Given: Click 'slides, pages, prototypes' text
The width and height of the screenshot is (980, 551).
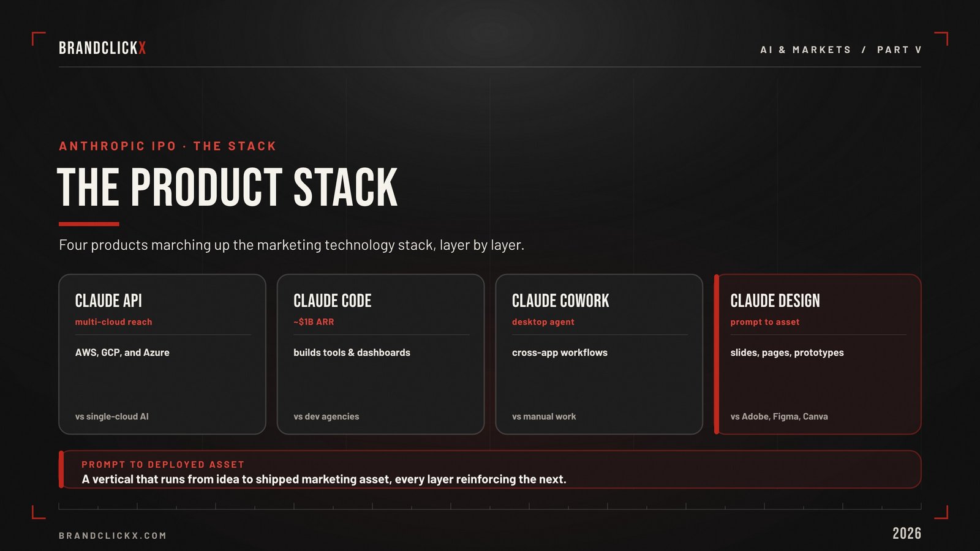Looking at the screenshot, I should 787,353.
